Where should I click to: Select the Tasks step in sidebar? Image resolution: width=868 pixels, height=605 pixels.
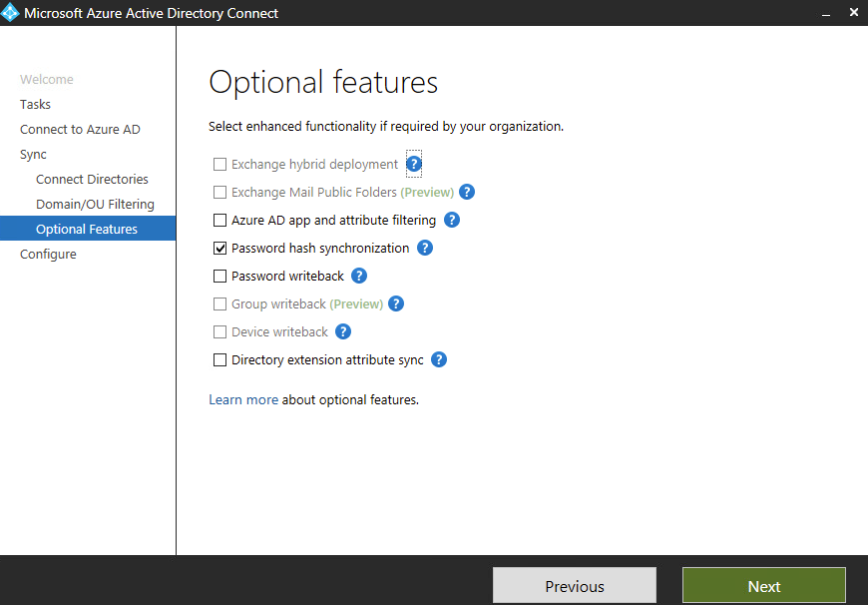pos(35,104)
